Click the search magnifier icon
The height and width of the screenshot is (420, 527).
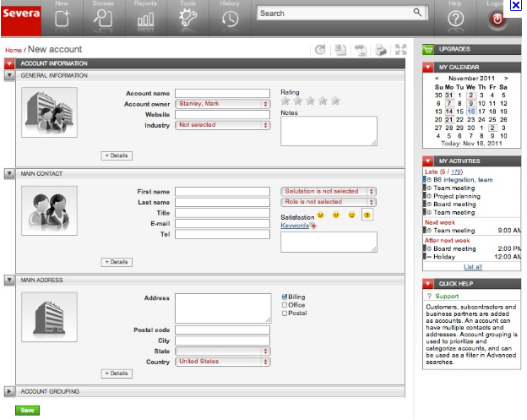[x=417, y=13]
